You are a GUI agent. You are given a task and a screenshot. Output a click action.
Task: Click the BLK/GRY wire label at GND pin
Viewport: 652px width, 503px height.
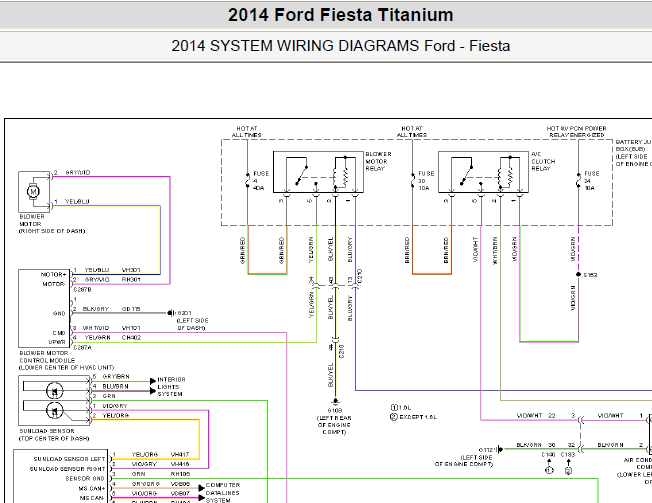point(96,309)
